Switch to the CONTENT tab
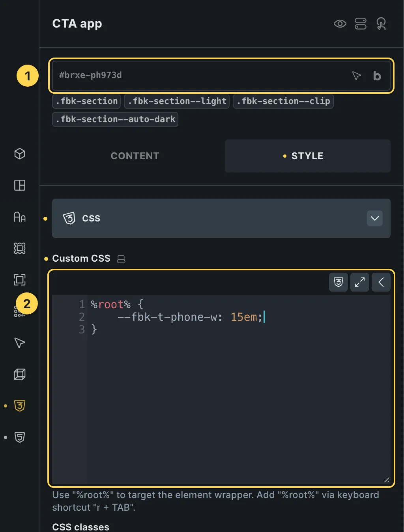Viewport: 404px width, 532px height. 135,156
